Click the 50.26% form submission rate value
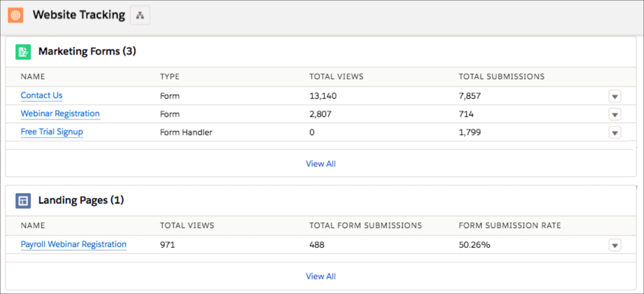 point(475,245)
